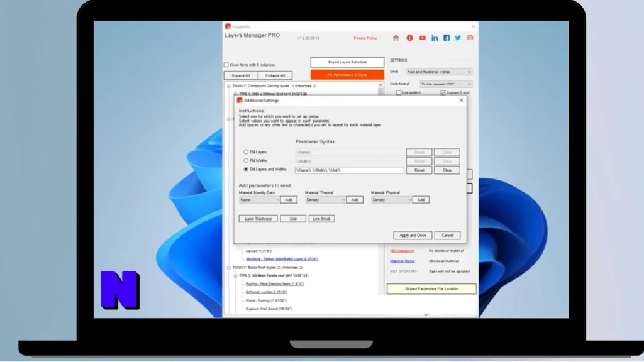The image size is (644, 362).
Task: Click the <By Category> red link
Action: (402, 251)
